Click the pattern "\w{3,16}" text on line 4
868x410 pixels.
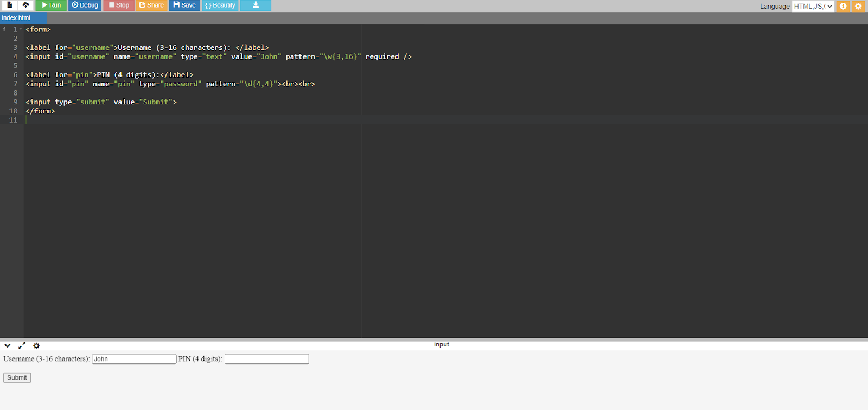pos(323,56)
